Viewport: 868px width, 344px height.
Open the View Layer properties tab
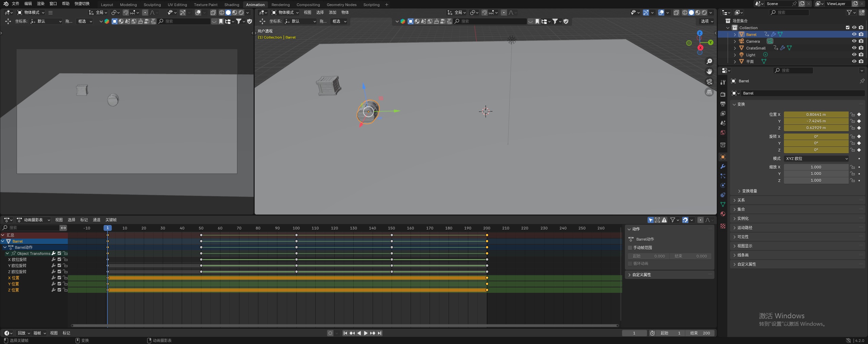click(723, 114)
